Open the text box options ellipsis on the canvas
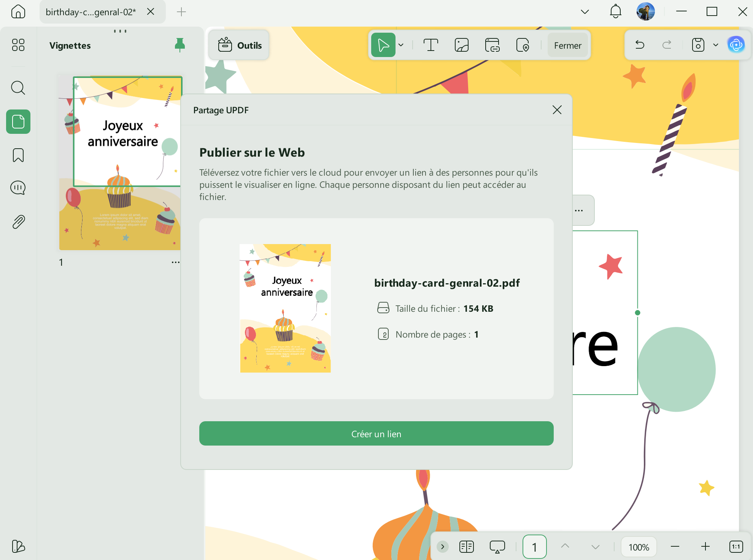The width and height of the screenshot is (753, 560). 579,210
